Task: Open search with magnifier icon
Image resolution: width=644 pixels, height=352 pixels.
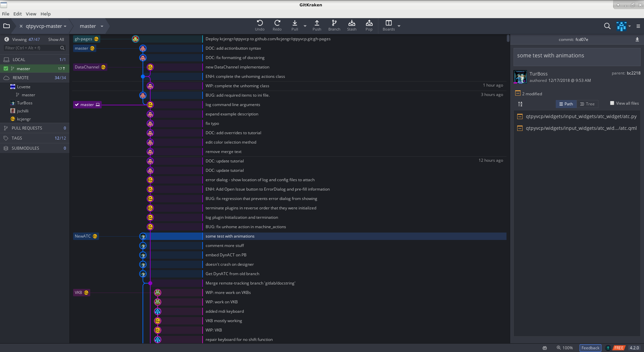Action: [607, 26]
